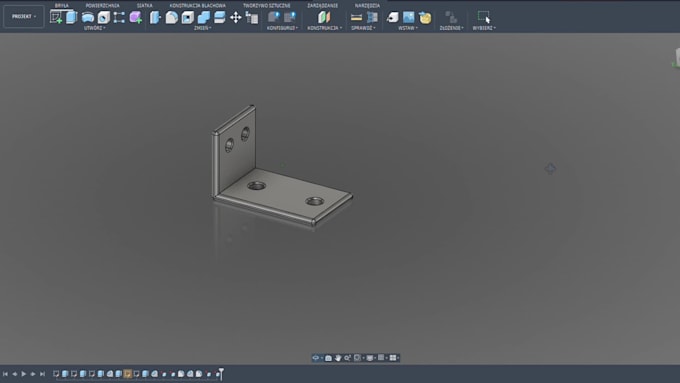Viewport: 680px width, 383px height.
Task: Switch to the SIATKA tab
Action: click(144, 6)
